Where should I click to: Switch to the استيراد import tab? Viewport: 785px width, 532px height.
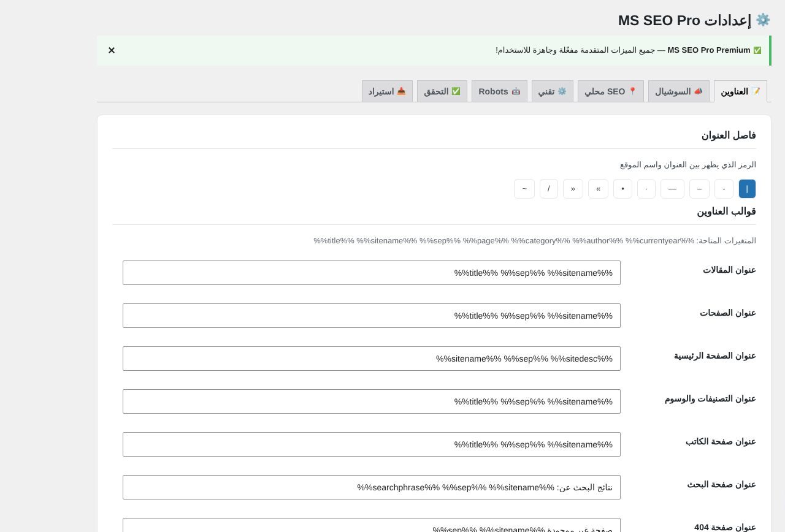[x=387, y=91]
